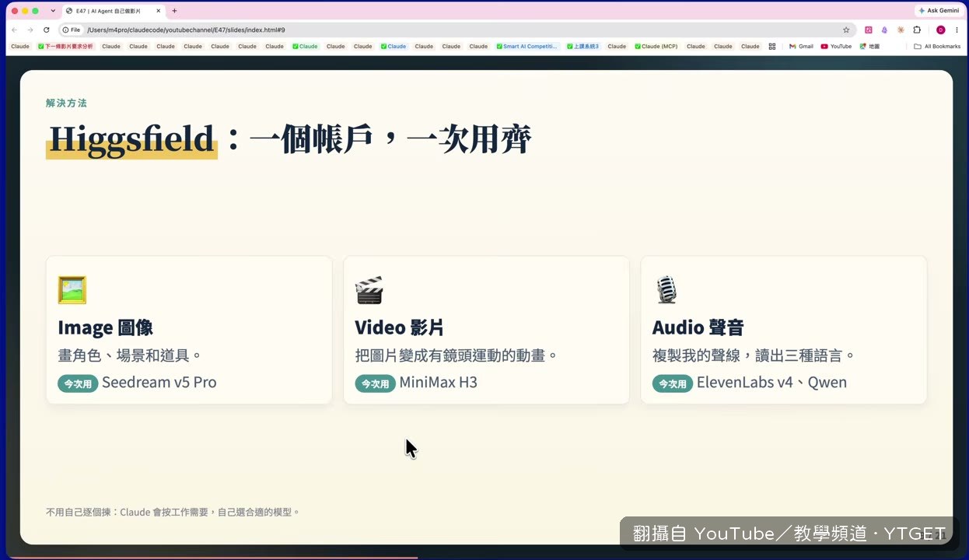Go back to the previous page
Viewport: 969px width, 560px height.
click(x=14, y=30)
